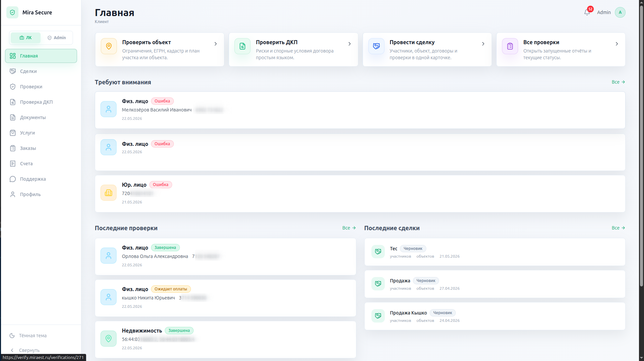Viewport: 644px width, 361px height.
Task: Open chevron arrow on Все проверки card
Action: 617,44
